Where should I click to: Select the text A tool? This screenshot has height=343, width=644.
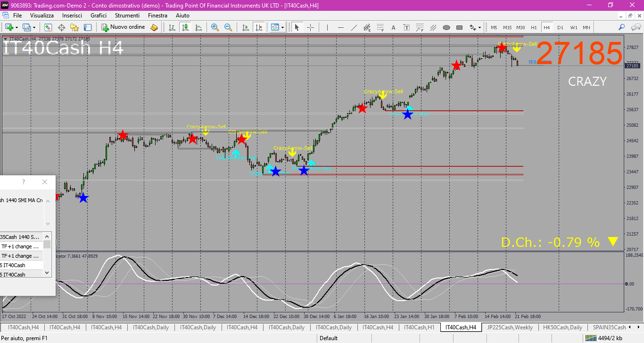393,27
